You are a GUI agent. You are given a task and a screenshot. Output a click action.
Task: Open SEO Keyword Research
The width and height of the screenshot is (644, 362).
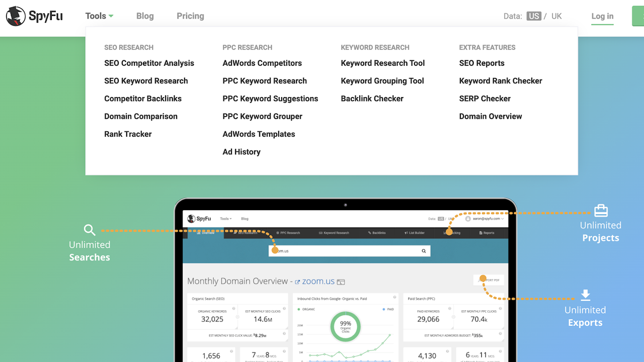click(146, 81)
